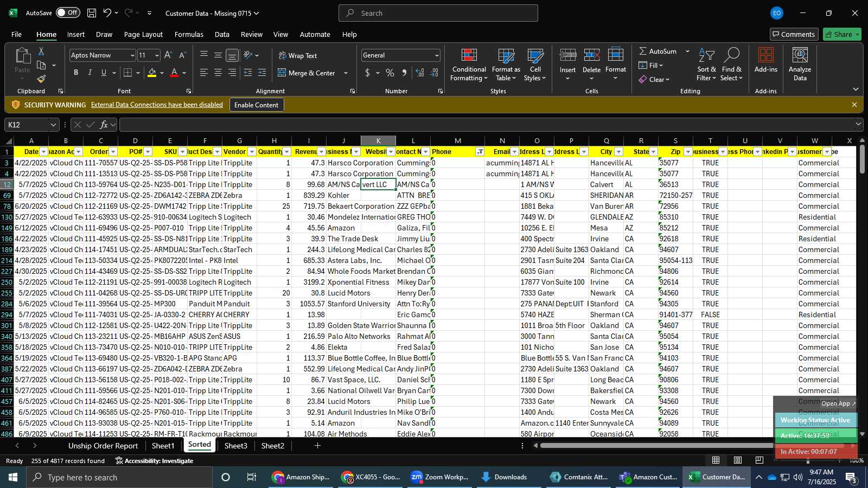
Task: Open the Name Box dropdown arrow
Action: (x=53, y=125)
